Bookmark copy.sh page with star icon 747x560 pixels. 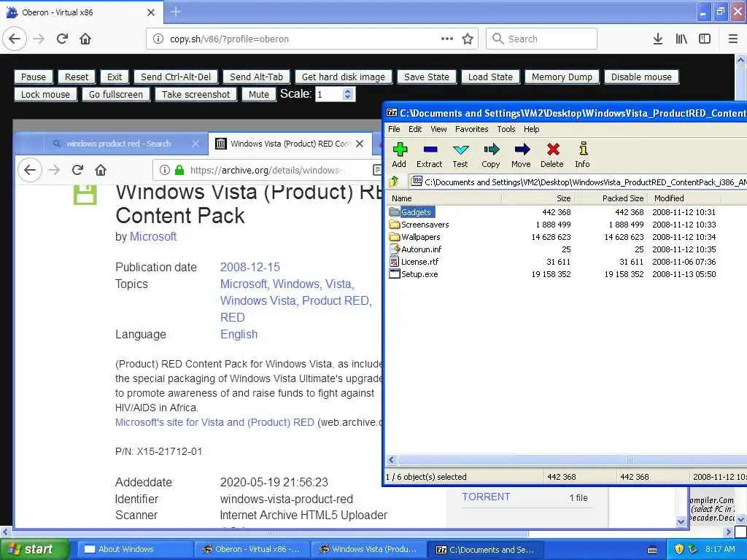[468, 39]
